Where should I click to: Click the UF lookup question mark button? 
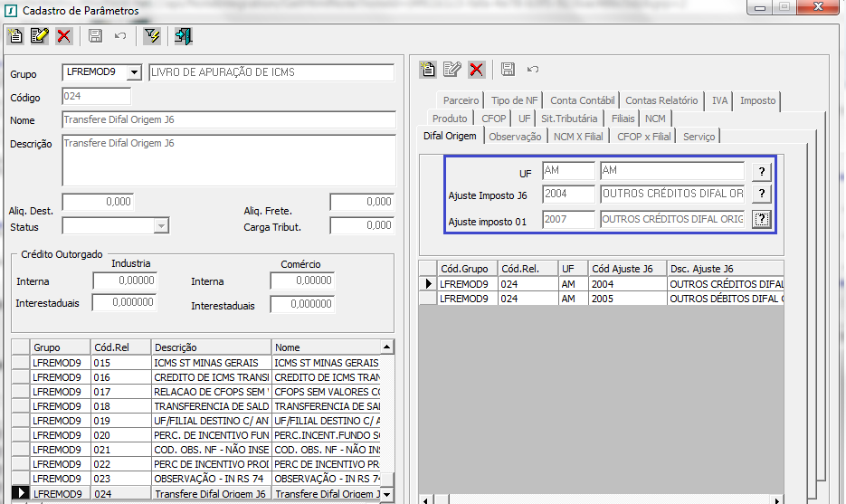coord(762,171)
